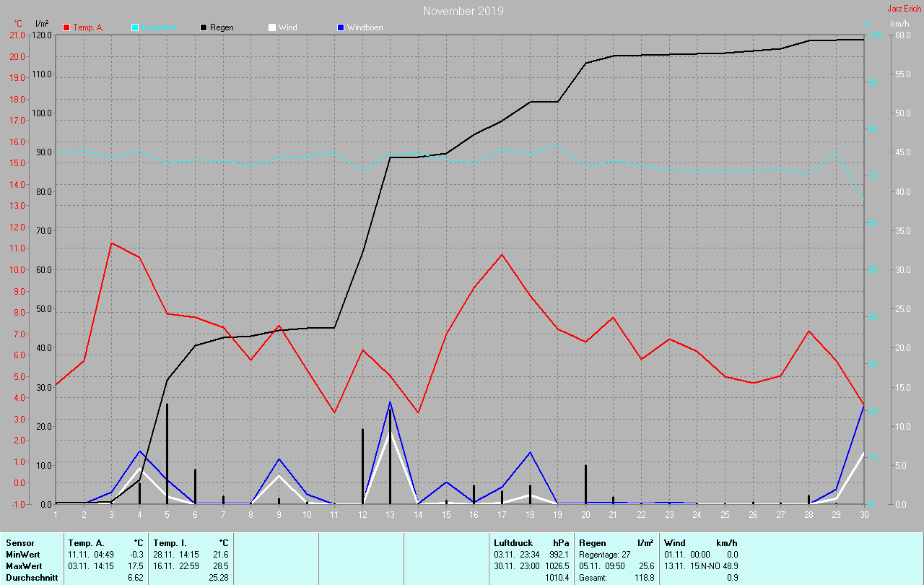The image size is (924, 585).
Task: Click the black Regen legend swatch
Action: pos(204,27)
